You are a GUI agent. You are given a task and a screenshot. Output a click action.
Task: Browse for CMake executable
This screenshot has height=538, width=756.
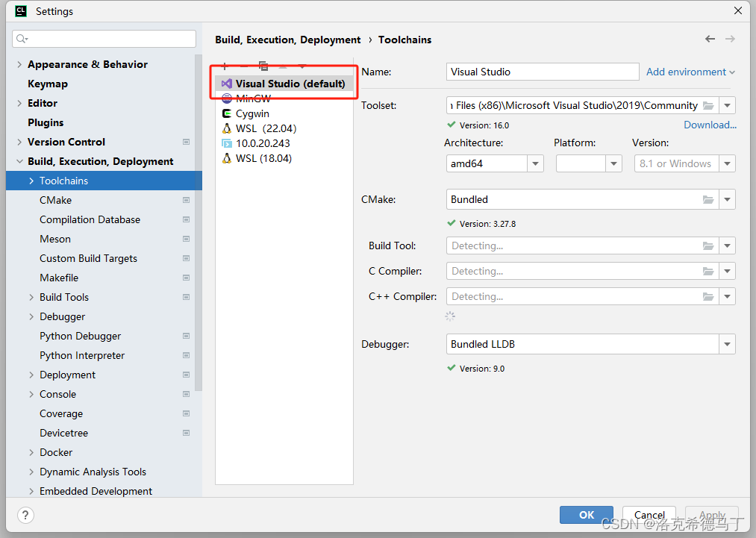(708, 199)
